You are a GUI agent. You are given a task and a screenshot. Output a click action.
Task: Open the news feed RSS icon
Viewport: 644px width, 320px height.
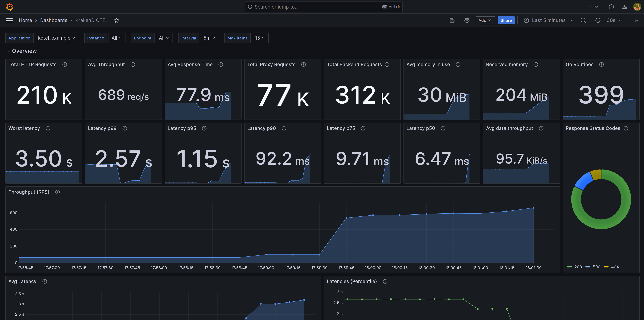tap(625, 7)
